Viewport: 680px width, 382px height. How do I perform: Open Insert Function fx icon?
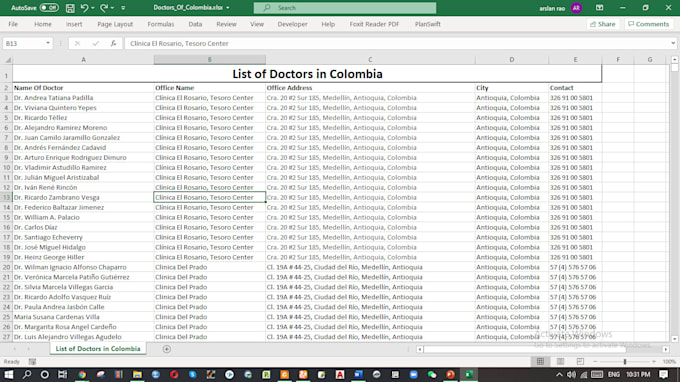coord(113,43)
